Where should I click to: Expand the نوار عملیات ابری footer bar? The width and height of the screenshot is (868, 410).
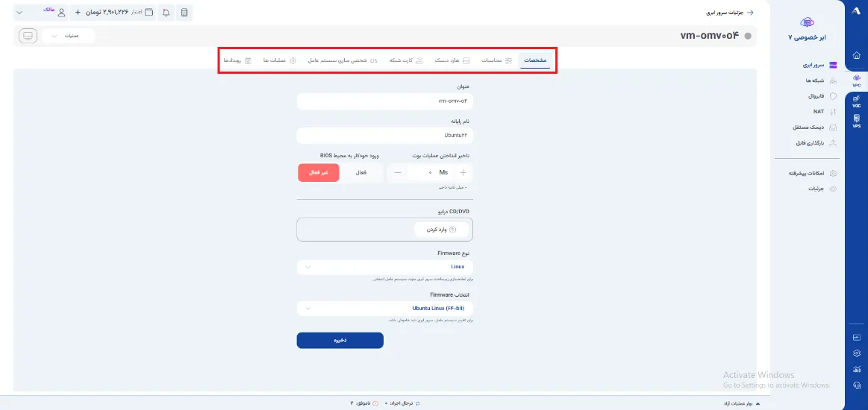[741, 403]
